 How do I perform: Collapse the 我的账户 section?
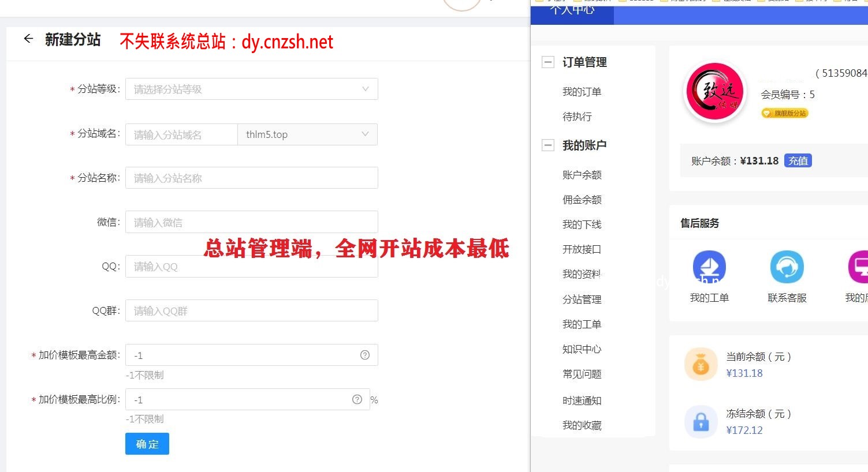click(x=547, y=145)
